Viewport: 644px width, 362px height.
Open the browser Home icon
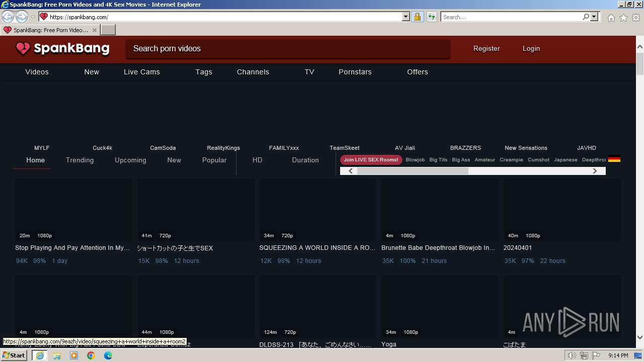611,18
